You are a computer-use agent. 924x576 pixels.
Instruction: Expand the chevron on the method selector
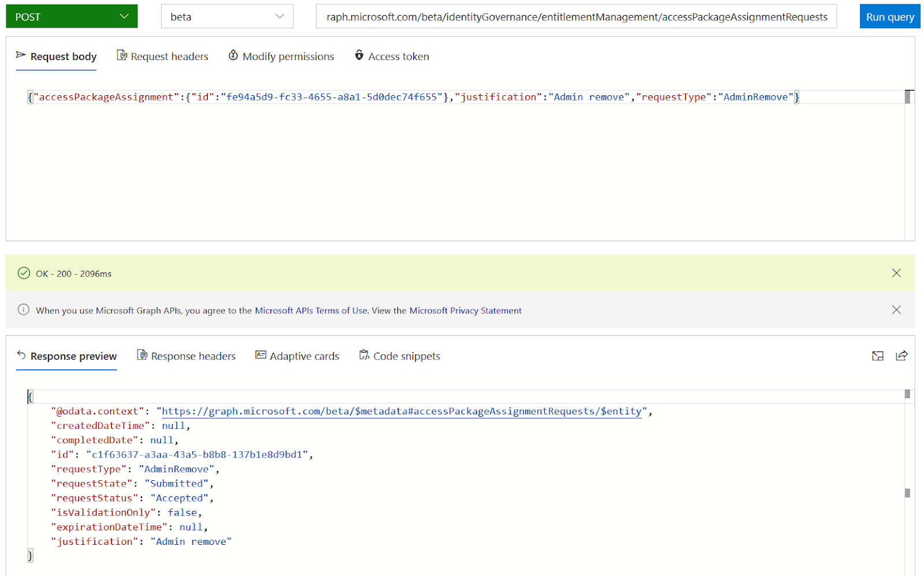(123, 16)
